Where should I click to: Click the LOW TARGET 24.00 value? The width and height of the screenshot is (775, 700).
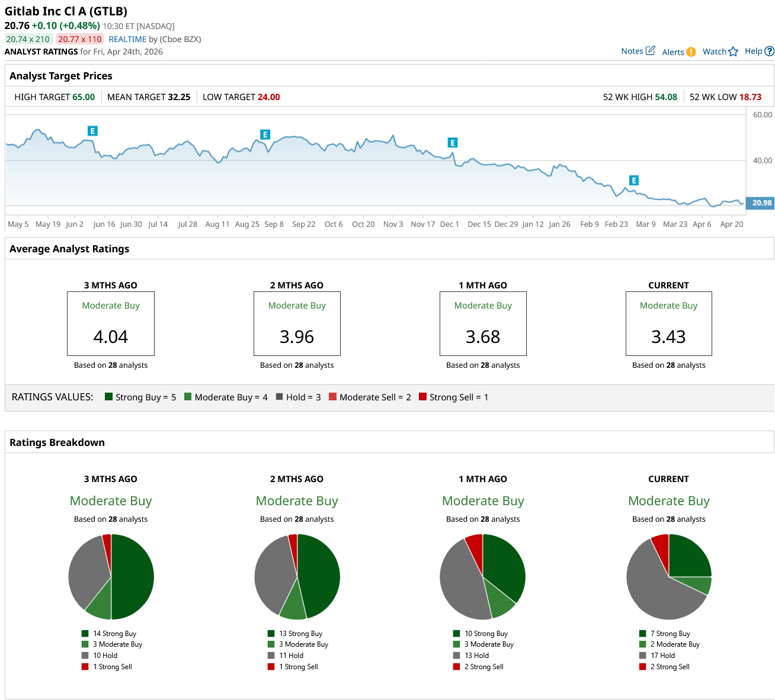click(269, 97)
